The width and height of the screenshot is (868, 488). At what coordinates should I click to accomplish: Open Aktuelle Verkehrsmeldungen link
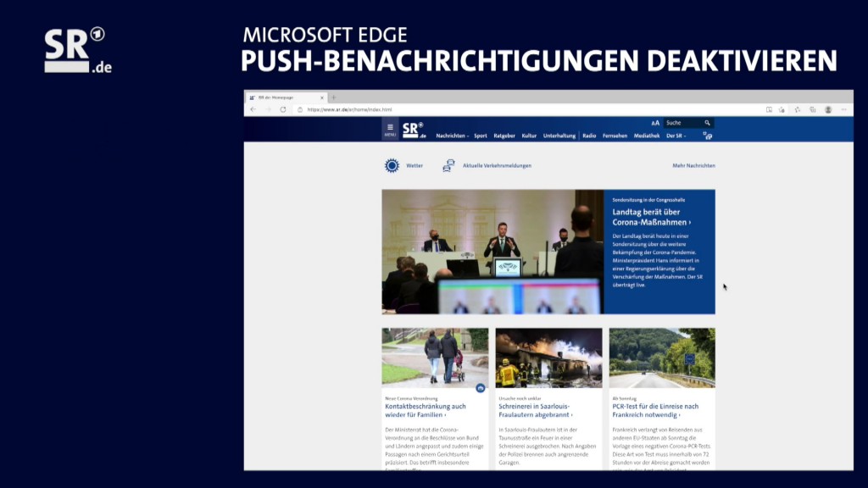[x=497, y=165]
